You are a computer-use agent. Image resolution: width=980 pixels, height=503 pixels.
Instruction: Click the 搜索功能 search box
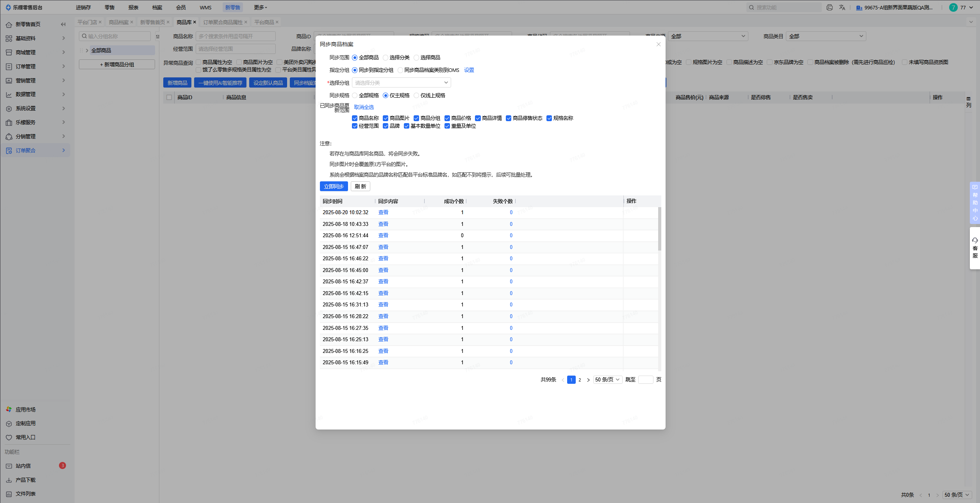tap(784, 7)
